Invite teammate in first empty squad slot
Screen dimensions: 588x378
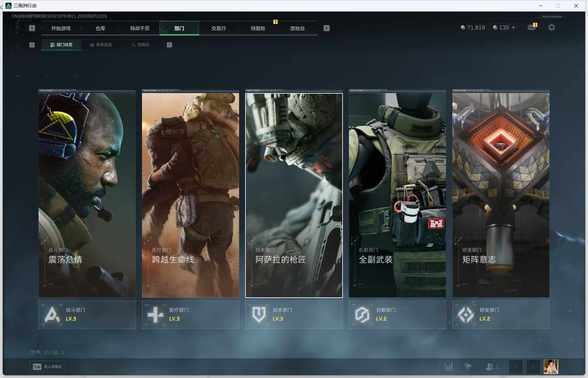point(515,367)
